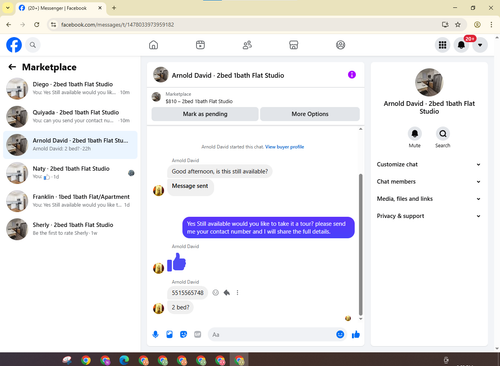Open the account dropdown arrow
The width and height of the screenshot is (500, 366).
click(x=480, y=45)
